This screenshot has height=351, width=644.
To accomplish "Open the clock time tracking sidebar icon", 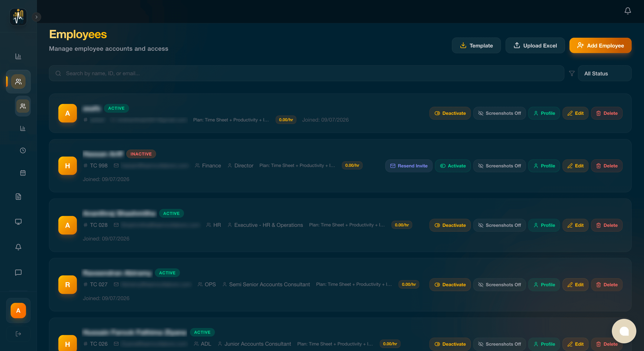I will click(23, 151).
